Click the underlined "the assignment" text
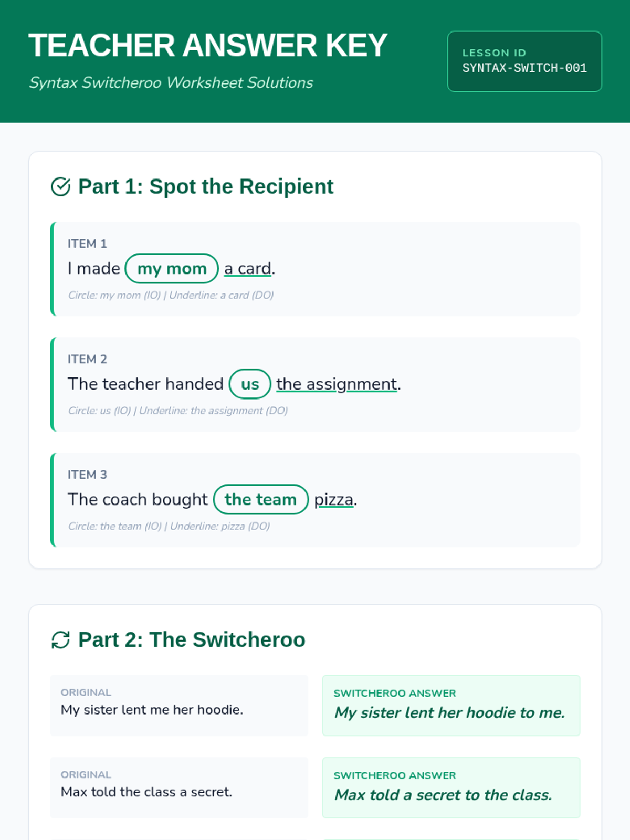The height and width of the screenshot is (840, 630). [337, 384]
